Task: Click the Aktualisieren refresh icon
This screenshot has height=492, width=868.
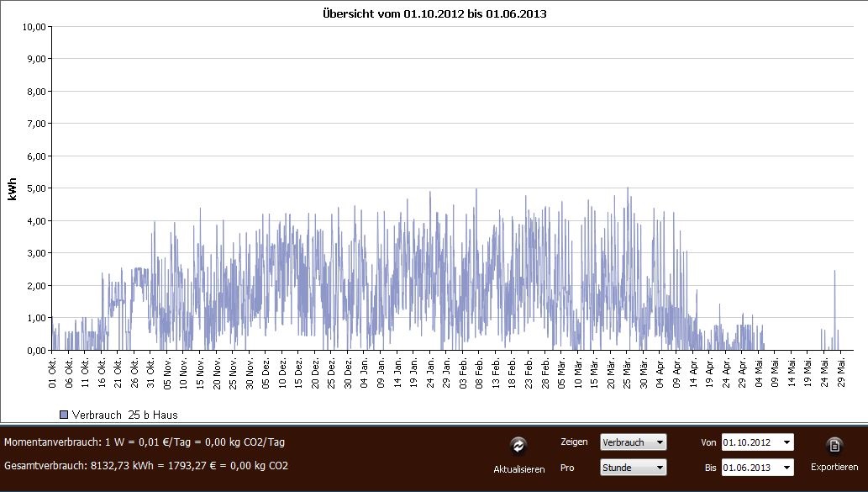Action: click(518, 446)
